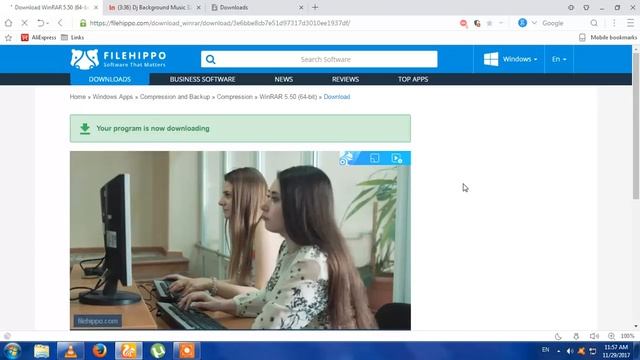The height and width of the screenshot is (360, 640).
Task: Click the green padlock security icon
Action: [83, 23]
